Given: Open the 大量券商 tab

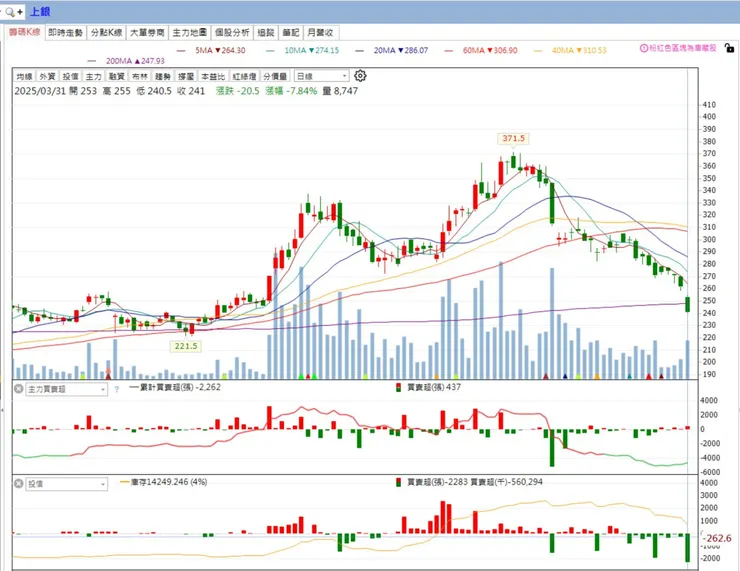Looking at the screenshot, I should [x=147, y=33].
